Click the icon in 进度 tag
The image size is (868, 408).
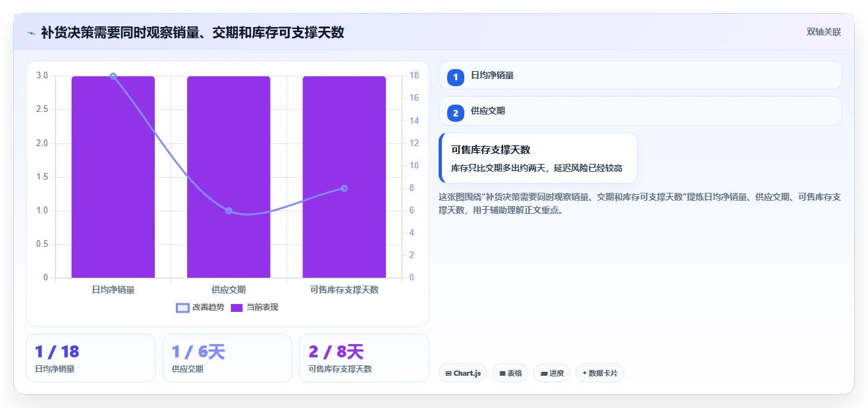click(544, 373)
